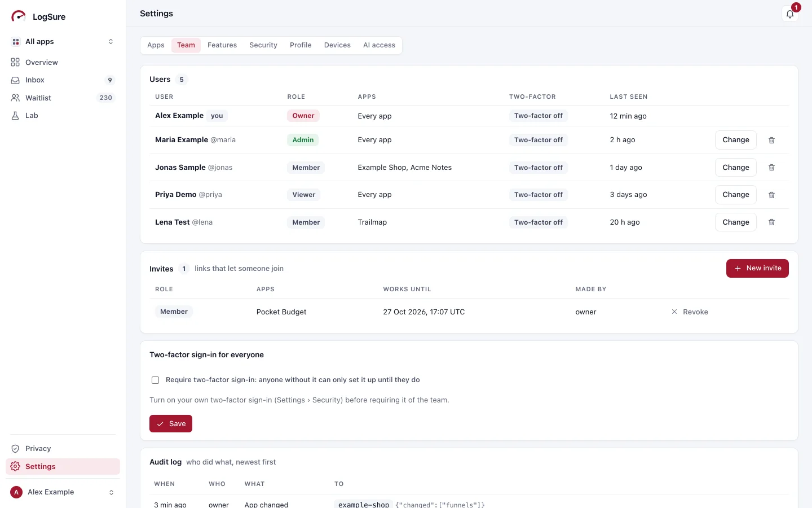
Task: Open the Lab page in sidebar
Action: pyautogui.click(x=63, y=116)
